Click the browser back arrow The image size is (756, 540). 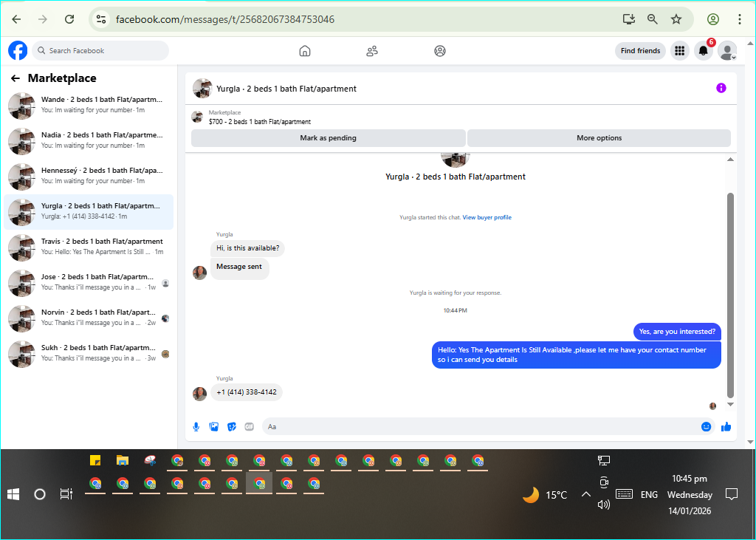click(16, 19)
